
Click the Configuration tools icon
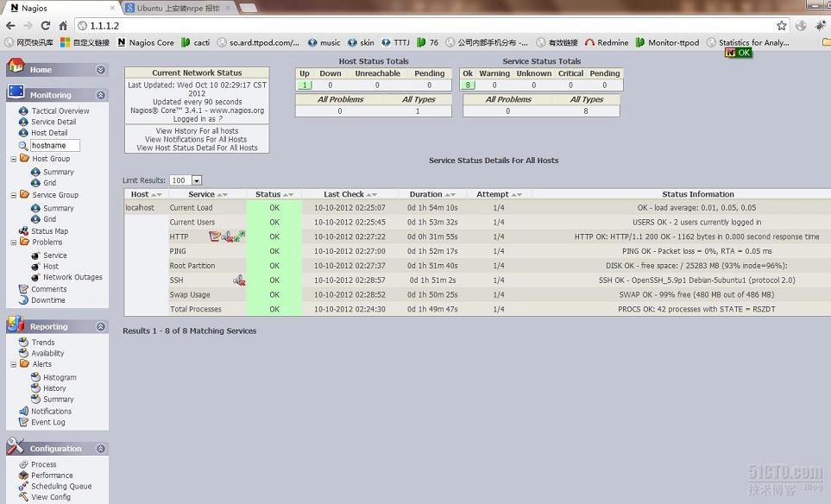coord(16,445)
